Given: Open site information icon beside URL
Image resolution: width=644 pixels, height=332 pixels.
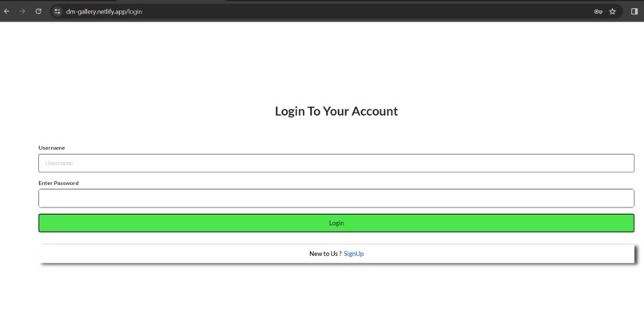Looking at the screenshot, I should click(x=57, y=11).
